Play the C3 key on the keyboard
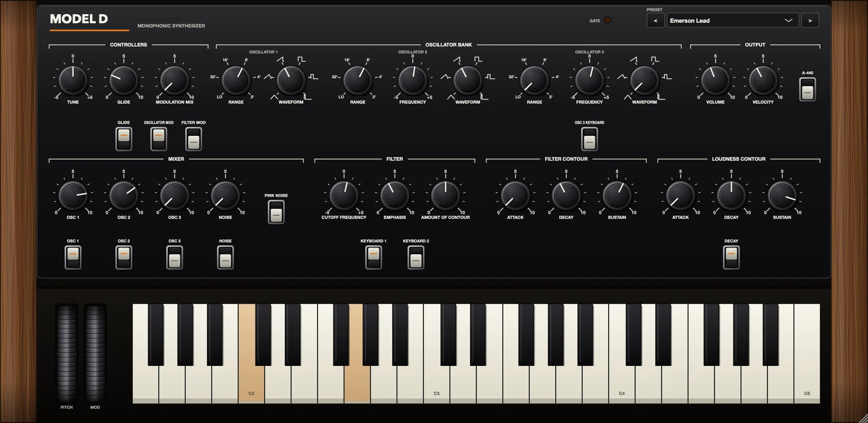Viewport: 868px width, 423px height. click(x=437, y=383)
